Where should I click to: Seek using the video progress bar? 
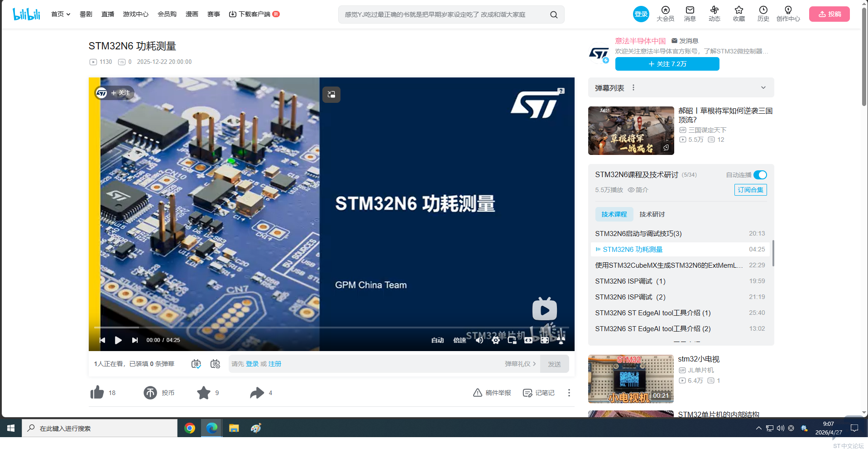331,327
